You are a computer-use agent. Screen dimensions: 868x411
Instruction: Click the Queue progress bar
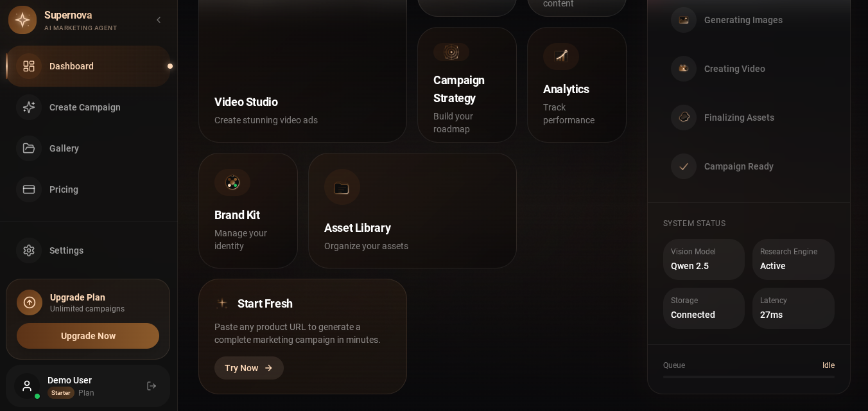pos(749,377)
